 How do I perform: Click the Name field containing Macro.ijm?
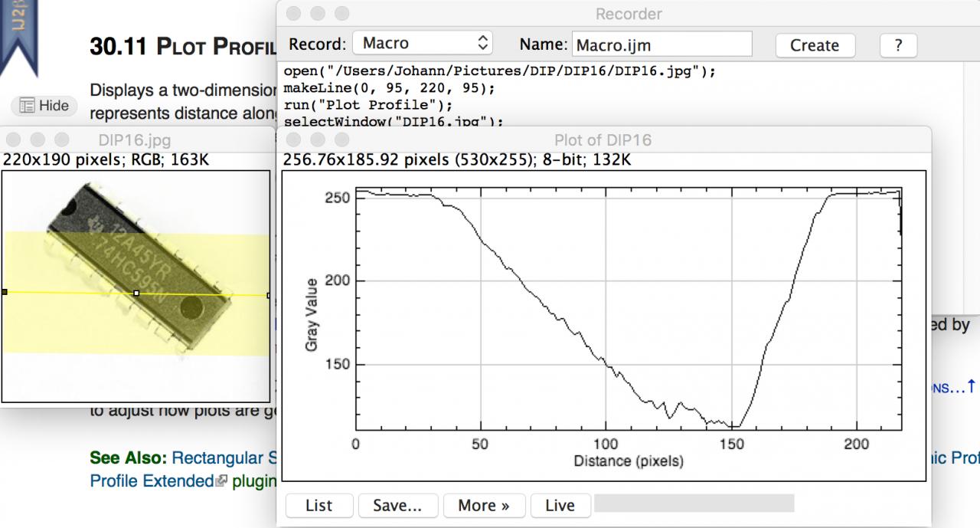662,44
